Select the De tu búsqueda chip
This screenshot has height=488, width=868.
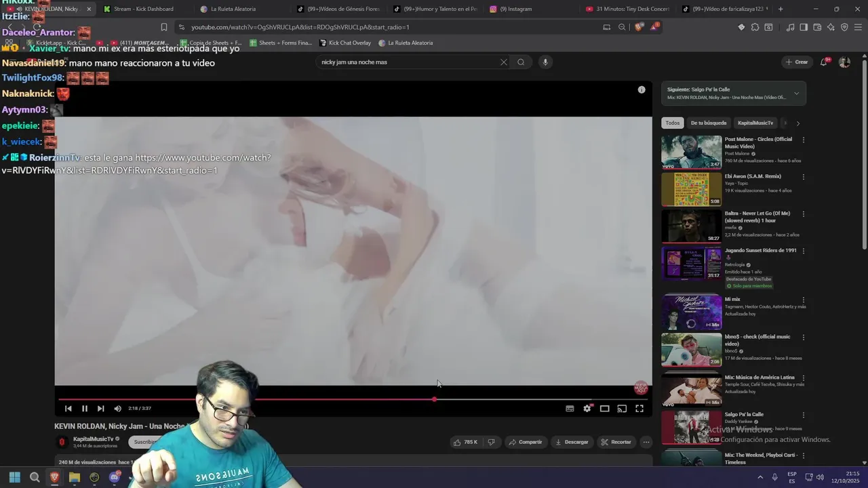point(709,123)
